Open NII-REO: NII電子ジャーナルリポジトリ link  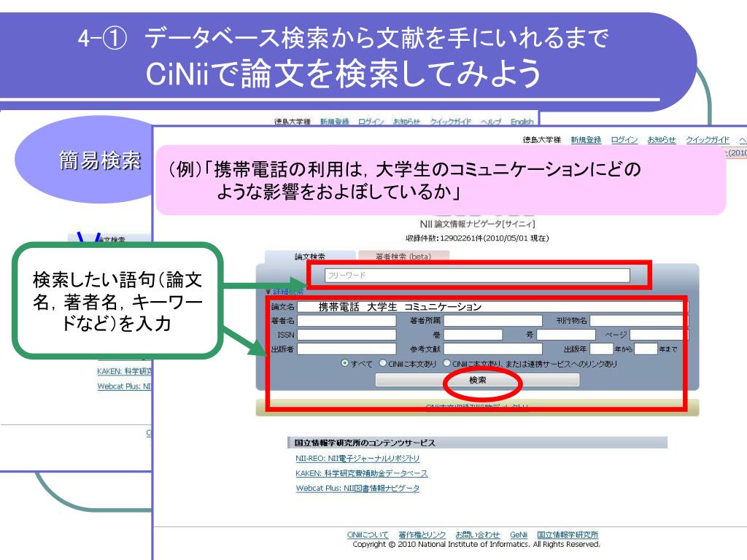point(357,458)
